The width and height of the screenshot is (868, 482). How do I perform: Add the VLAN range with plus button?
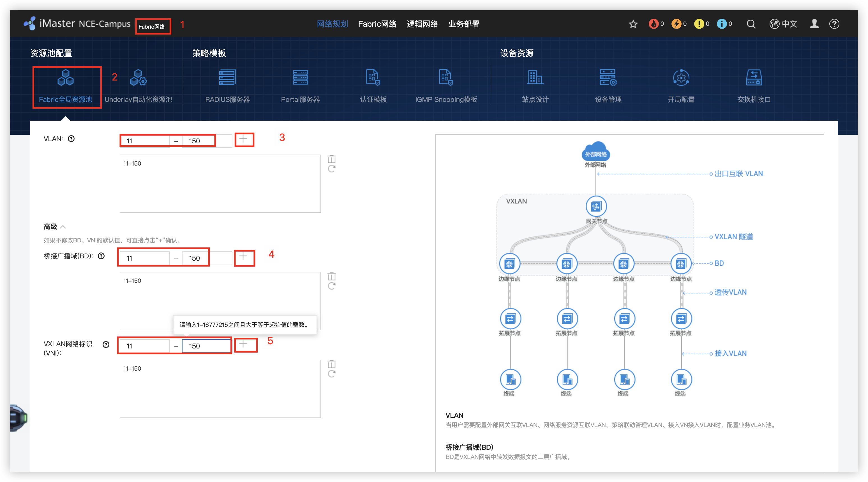pyautogui.click(x=244, y=139)
